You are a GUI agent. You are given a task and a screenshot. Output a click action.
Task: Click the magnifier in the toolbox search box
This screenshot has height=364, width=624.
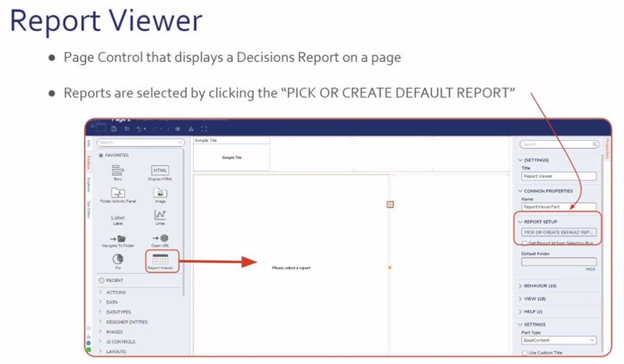(x=180, y=143)
